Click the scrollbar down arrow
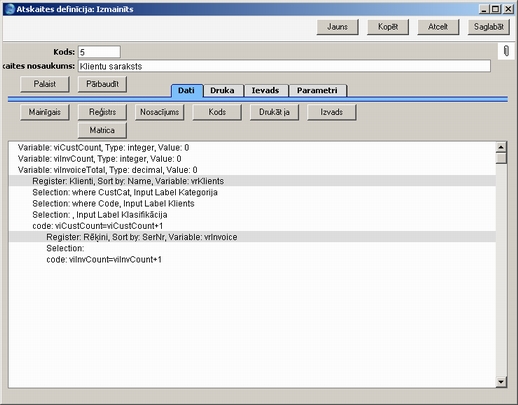The height and width of the screenshot is (405, 518). tap(501, 381)
